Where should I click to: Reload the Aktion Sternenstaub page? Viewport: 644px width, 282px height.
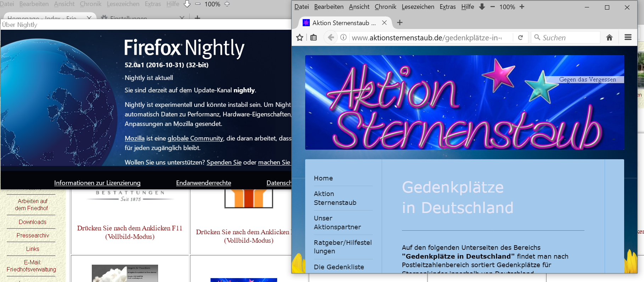[520, 38]
